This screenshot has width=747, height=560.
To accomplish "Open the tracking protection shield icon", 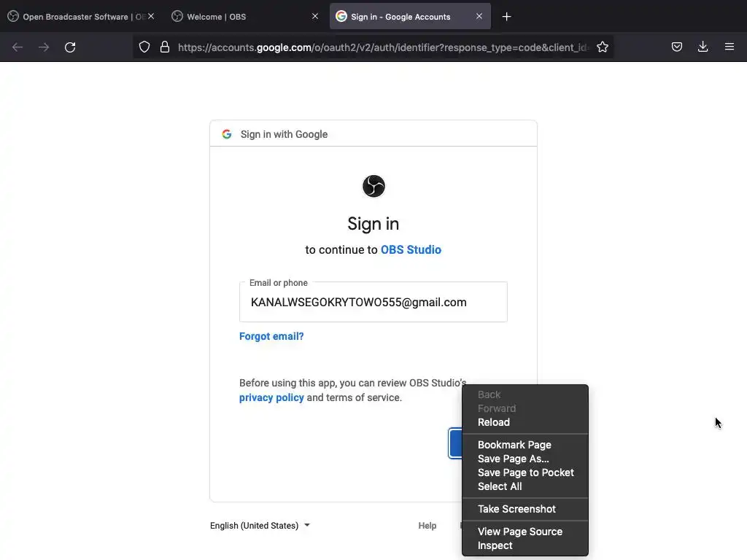I will point(144,47).
